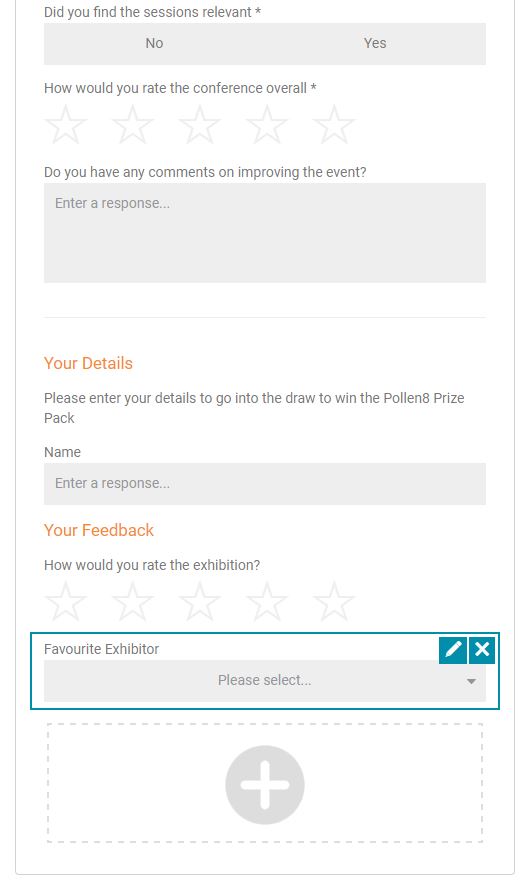
Task: Add a new field with the plus icon
Action: click(265, 785)
